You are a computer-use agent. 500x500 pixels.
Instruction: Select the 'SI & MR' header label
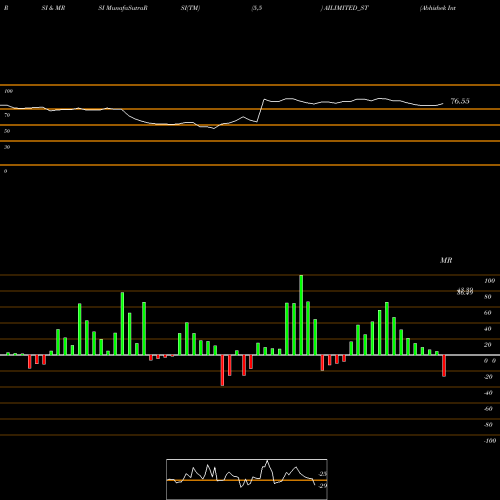[53, 8]
